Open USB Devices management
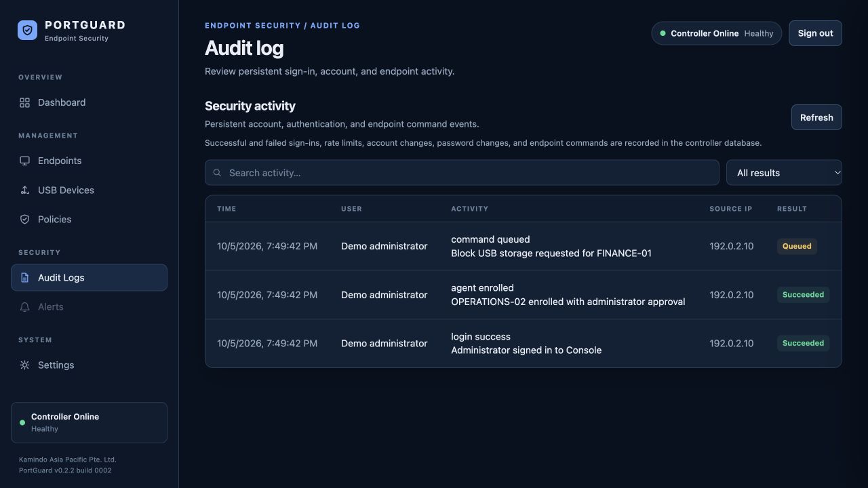 pyautogui.click(x=89, y=190)
